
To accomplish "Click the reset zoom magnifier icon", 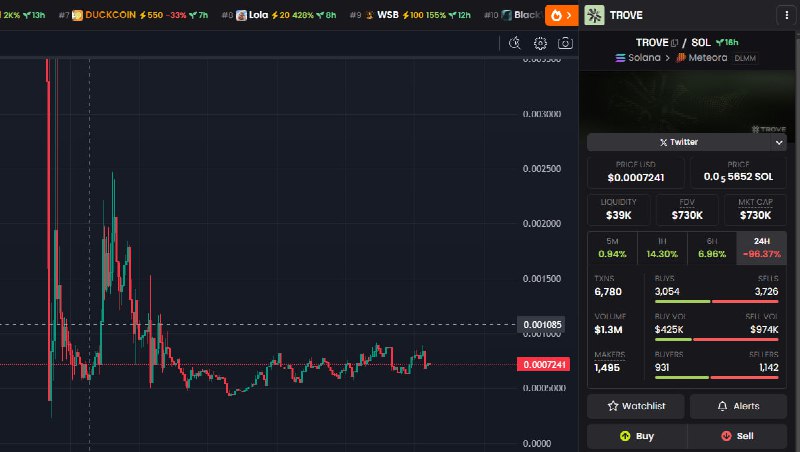I will pyautogui.click(x=515, y=43).
